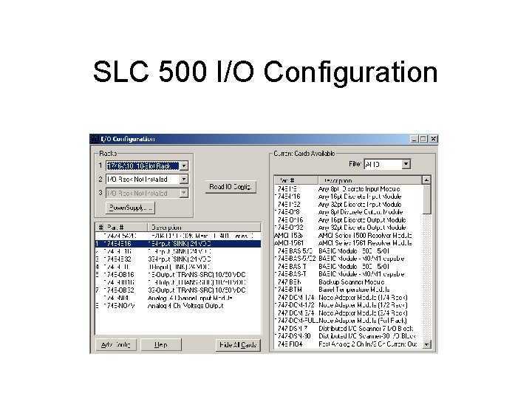The image size is (532, 399).
Task: Select 1746-OB32 32-Output row in slot 7
Action: point(178,290)
